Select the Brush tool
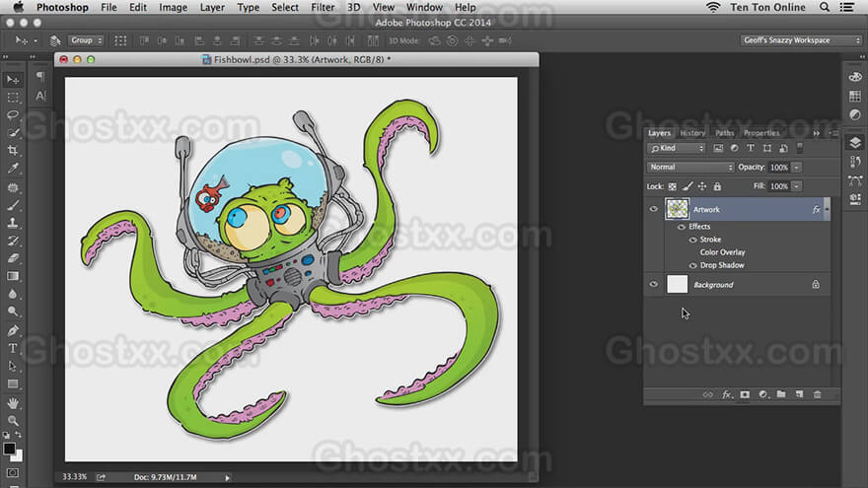 point(12,205)
